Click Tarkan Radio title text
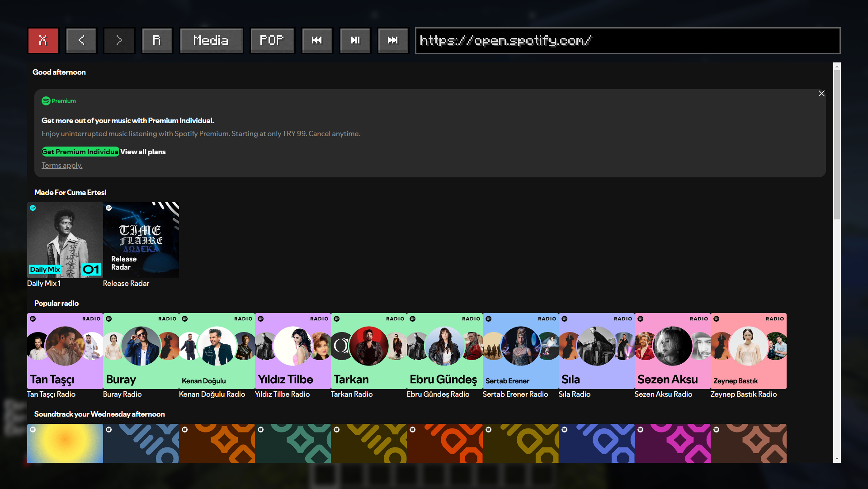The width and height of the screenshot is (868, 489). [x=352, y=394]
